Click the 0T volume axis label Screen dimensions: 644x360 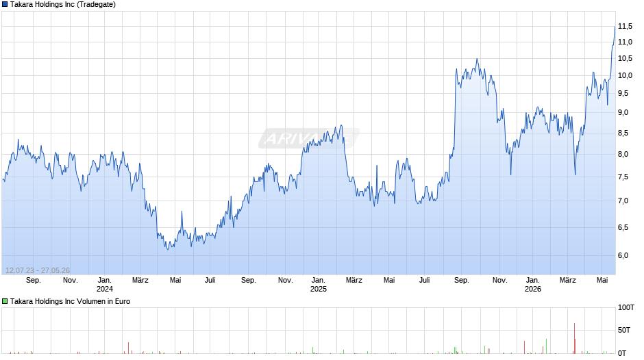[622, 353]
